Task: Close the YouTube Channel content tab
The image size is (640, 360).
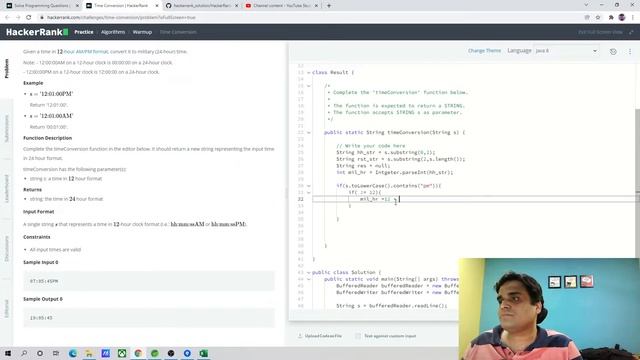Action: (x=316, y=6)
